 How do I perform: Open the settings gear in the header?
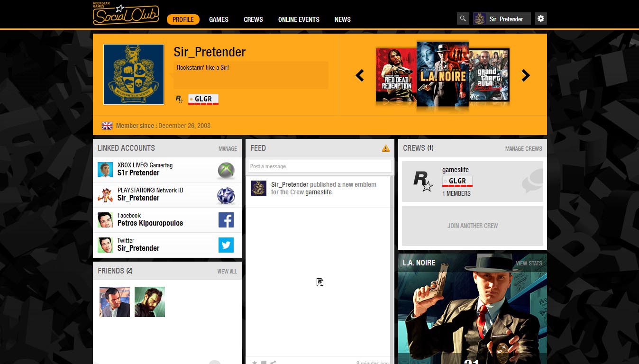tap(541, 19)
